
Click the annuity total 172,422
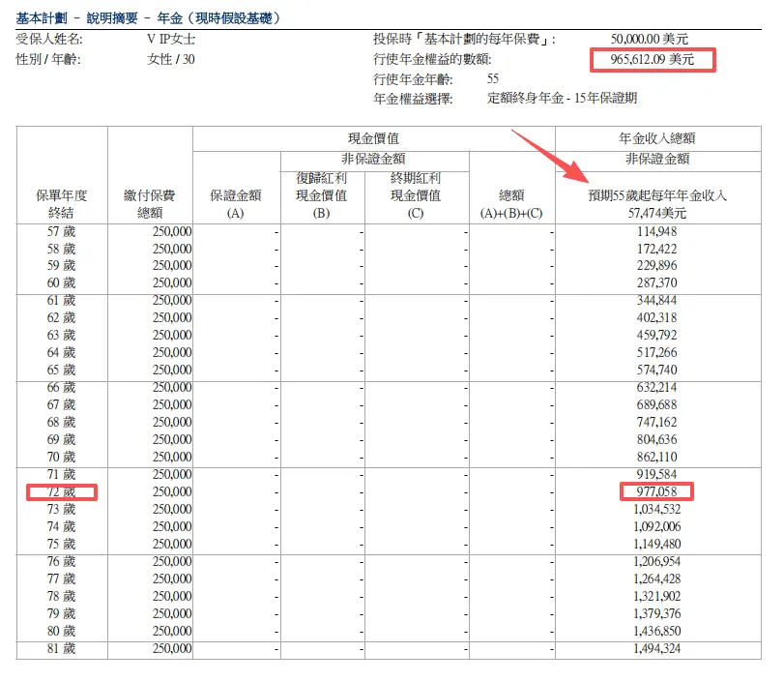point(657,250)
